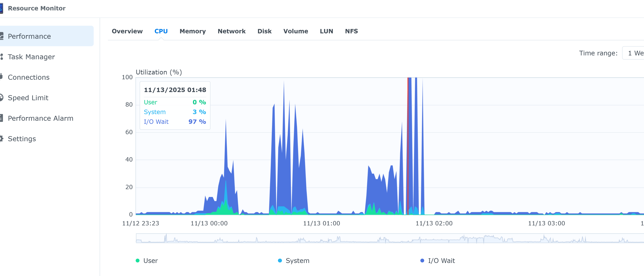Click the Task Manager sidebar icon
Screen dimensions: 644x276
click(x=2, y=57)
